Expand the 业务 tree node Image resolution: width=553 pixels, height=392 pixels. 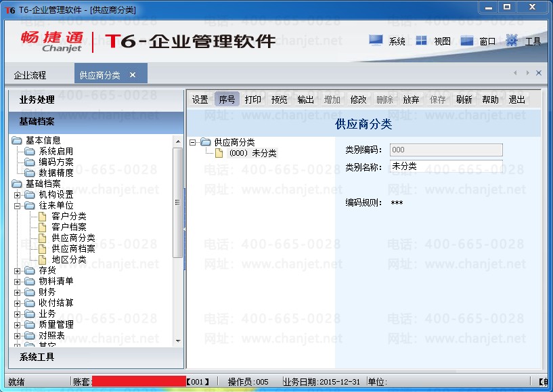[x=17, y=314]
